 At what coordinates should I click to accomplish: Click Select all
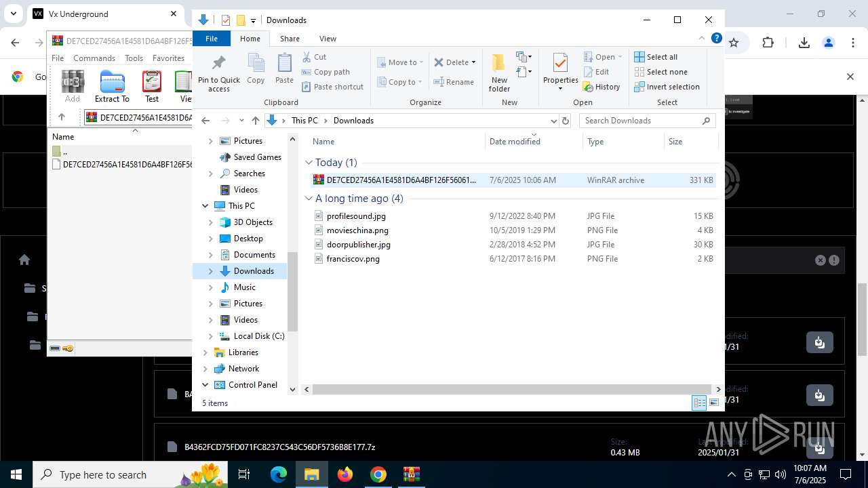(x=656, y=57)
